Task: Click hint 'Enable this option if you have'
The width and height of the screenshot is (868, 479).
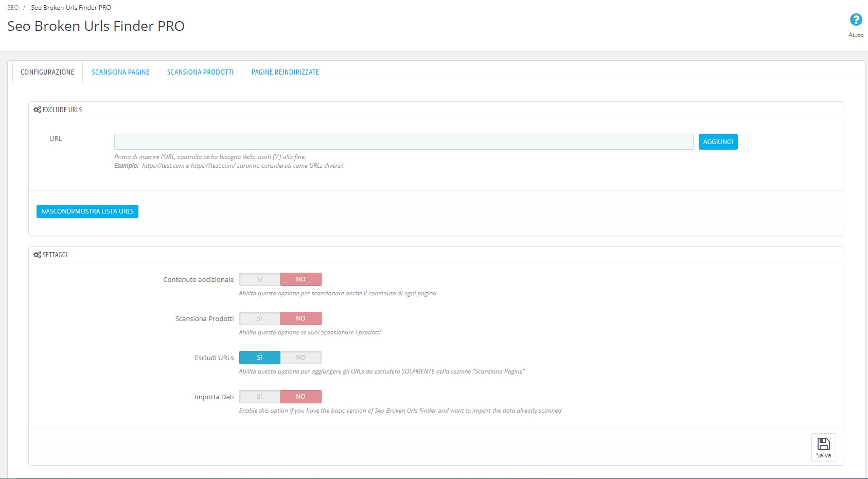Action: (400, 411)
